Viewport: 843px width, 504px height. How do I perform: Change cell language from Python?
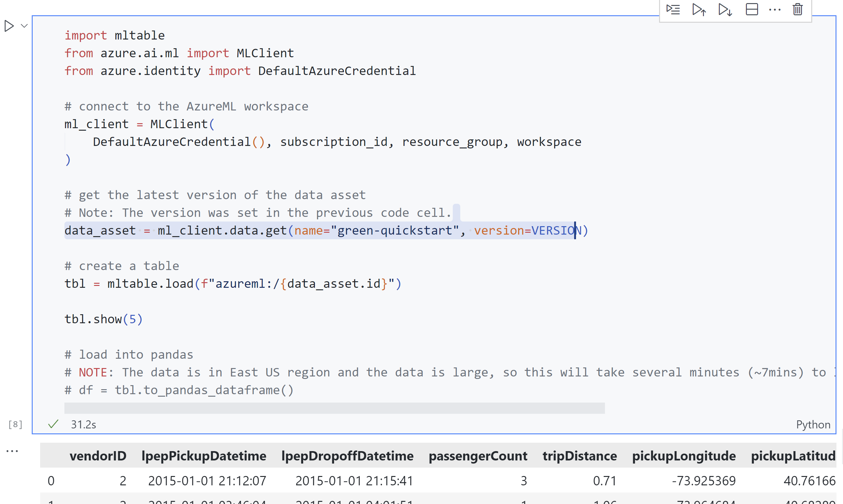[x=813, y=425]
